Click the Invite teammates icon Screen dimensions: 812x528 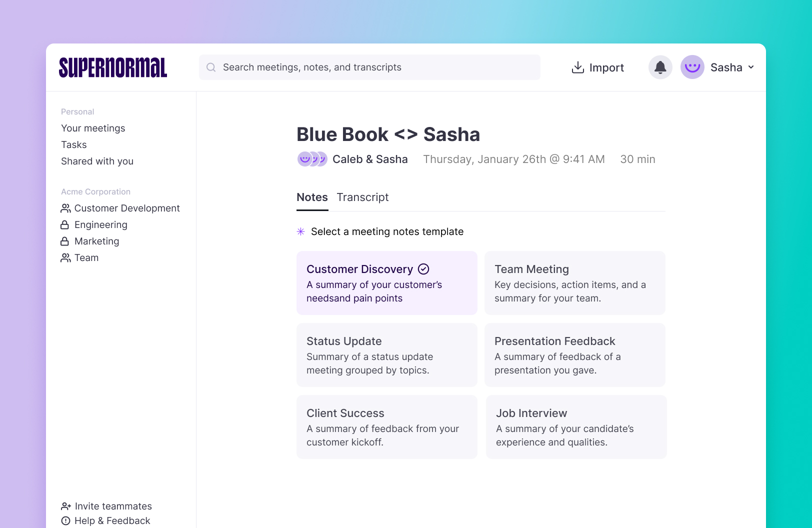[x=65, y=506]
